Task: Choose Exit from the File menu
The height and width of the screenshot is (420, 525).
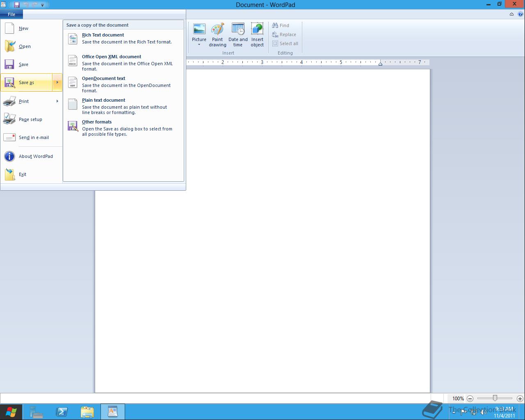Action: tap(31, 174)
